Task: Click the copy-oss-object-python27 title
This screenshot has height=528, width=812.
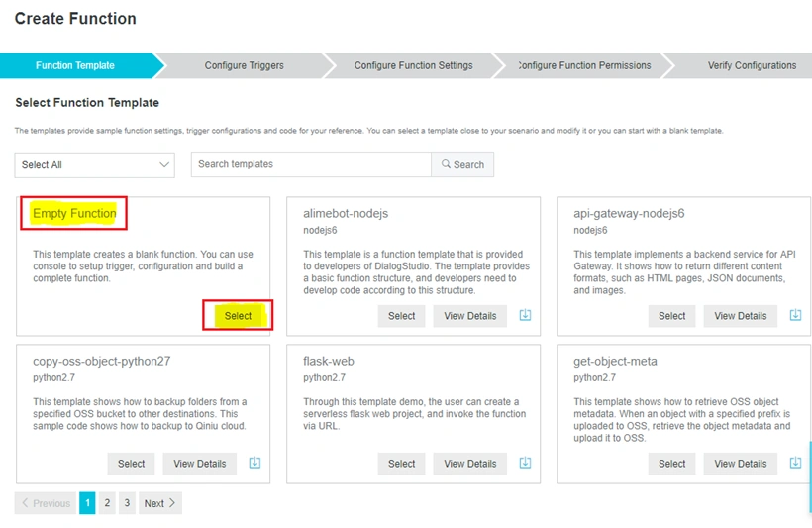Action: 101,362
